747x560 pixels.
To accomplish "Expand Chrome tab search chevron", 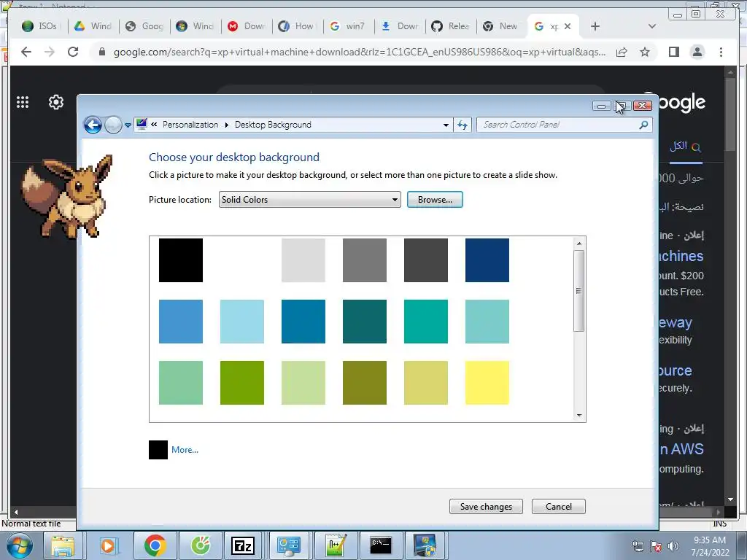I will point(651,26).
